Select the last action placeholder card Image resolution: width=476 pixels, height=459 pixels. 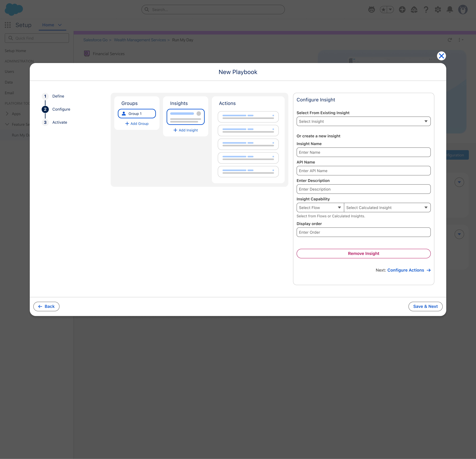(x=248, y=172)
